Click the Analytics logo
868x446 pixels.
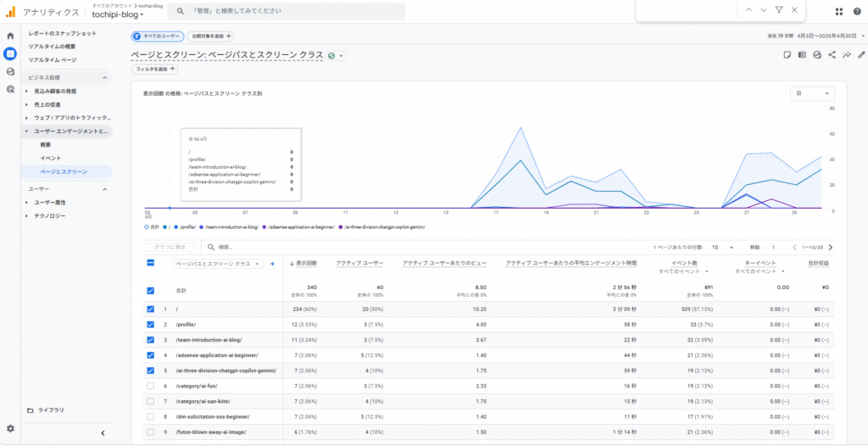click(10, 11)
